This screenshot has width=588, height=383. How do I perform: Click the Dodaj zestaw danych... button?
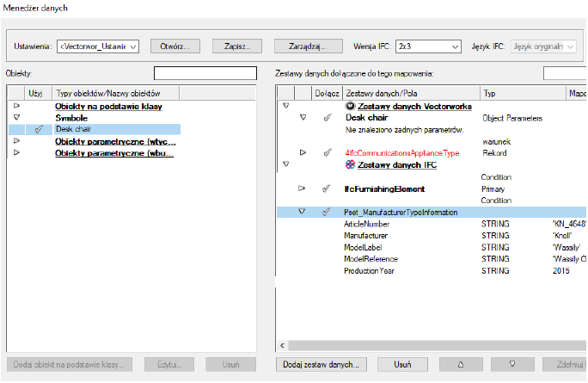pos(321,364)
